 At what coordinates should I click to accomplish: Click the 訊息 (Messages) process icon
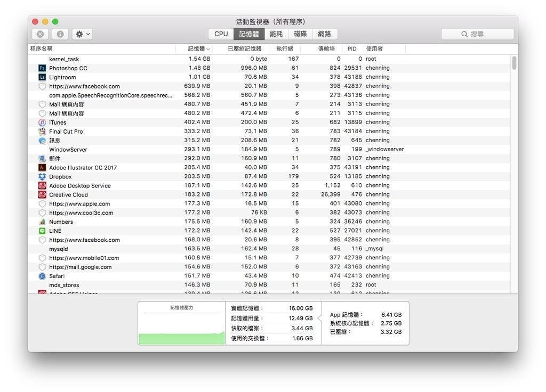click(42, 141)
